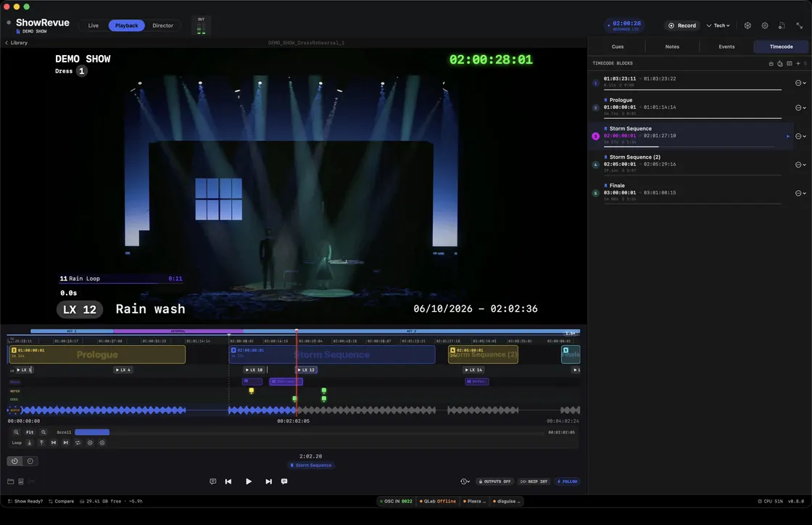Click the purple INTERVAL section bar

coord(178,331)
